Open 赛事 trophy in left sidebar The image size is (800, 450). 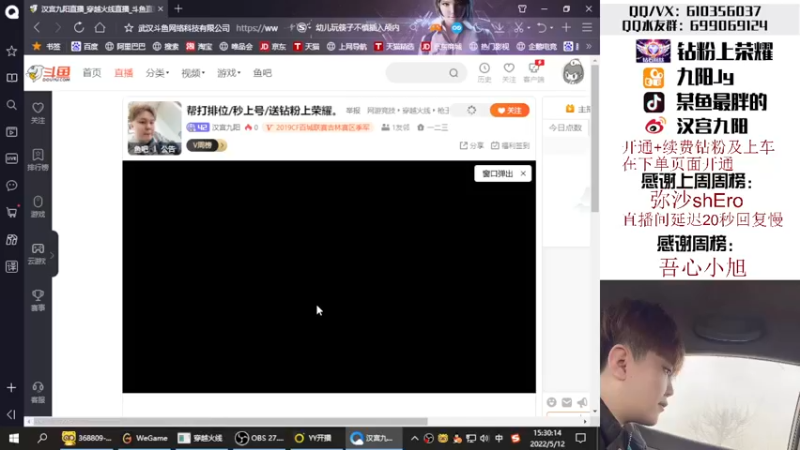[x=38, y=300]
